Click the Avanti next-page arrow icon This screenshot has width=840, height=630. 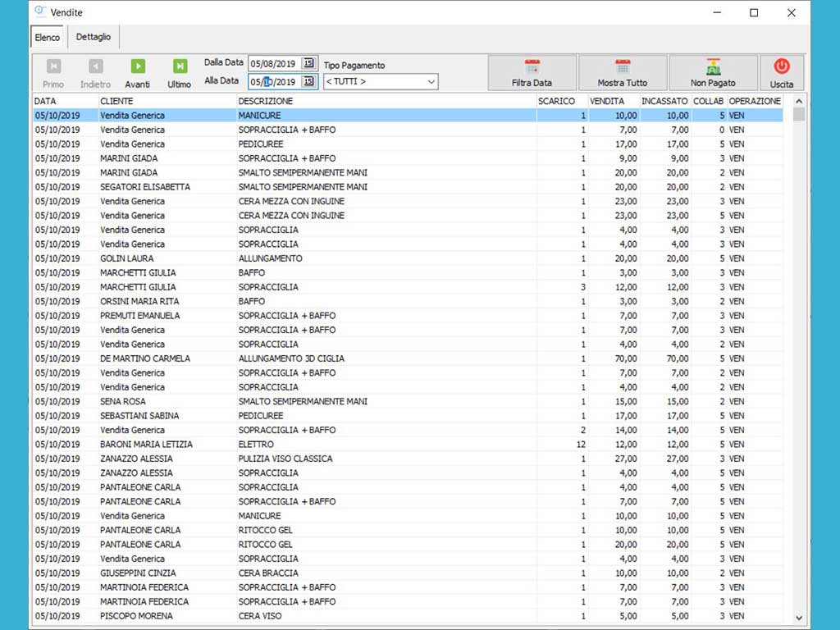138,66
